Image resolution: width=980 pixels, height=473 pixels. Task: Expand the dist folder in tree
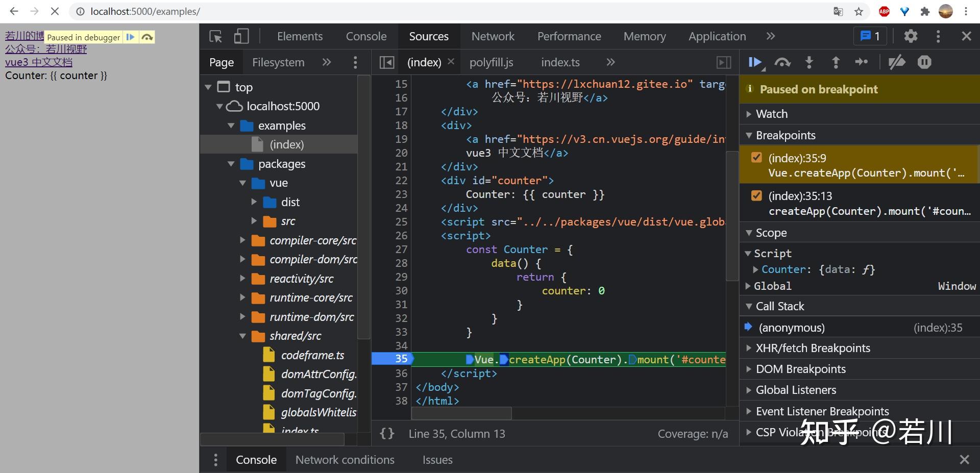[x=254, y=202]
